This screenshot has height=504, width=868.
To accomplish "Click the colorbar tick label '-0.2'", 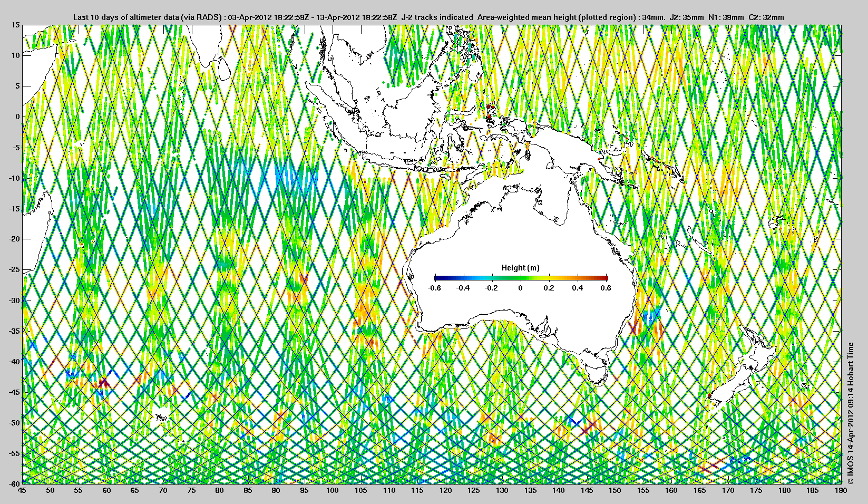I will (491, 288).
